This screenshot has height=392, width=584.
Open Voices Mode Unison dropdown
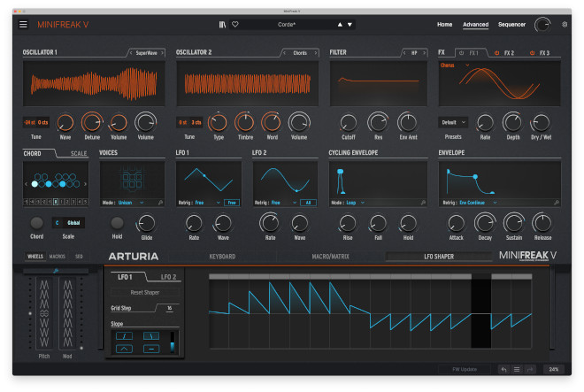point(122,203)
